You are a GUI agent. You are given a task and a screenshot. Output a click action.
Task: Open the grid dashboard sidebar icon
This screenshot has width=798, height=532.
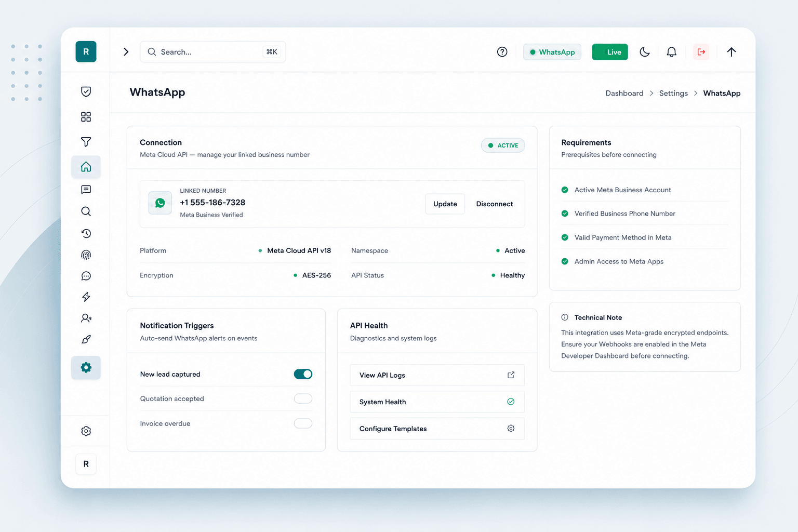[86, 117]
